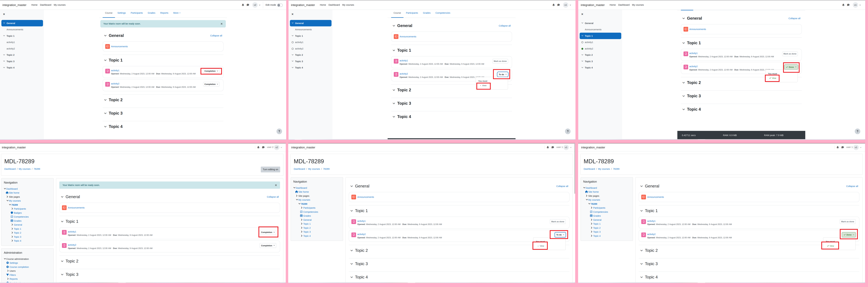Open the More tab menu in top-left panel
The width and height of the screenshot is (868, 287).
[x=177, y=13]
